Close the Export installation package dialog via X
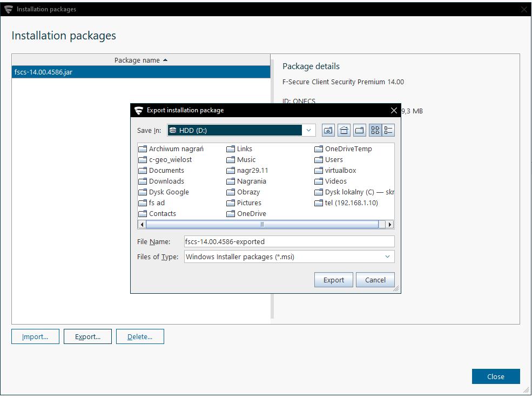This screenshot has width=532, height=398. tap(394, 110)
